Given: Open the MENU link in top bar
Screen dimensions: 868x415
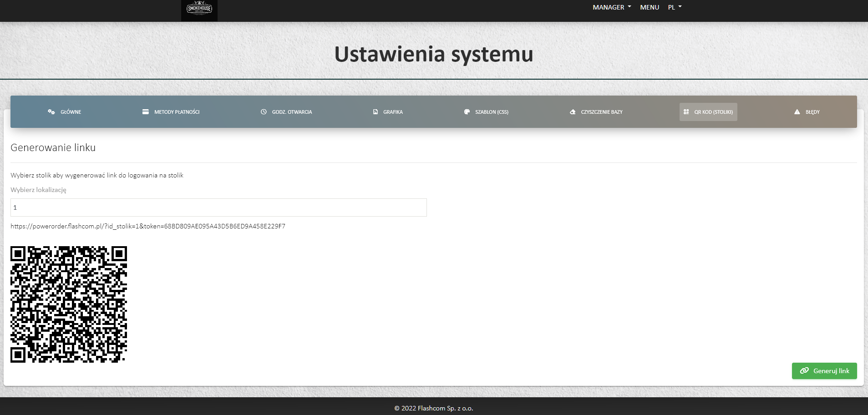Looking at the screenshot, I should pyautogui.click(x=650, y=7).
